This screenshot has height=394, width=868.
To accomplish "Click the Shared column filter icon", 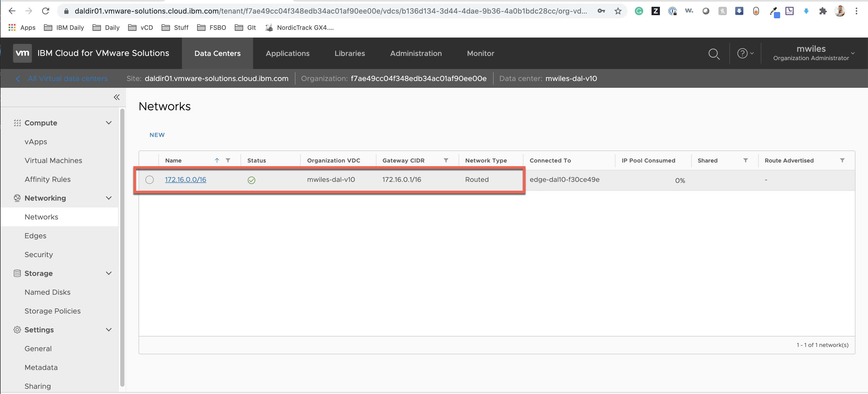I will [745, 160].
